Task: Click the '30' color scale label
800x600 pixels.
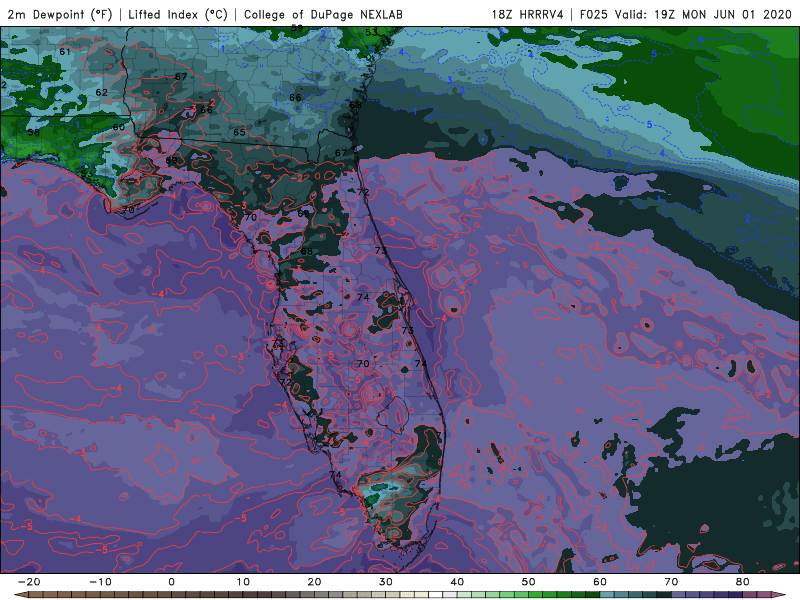Action: pos(386,582)
